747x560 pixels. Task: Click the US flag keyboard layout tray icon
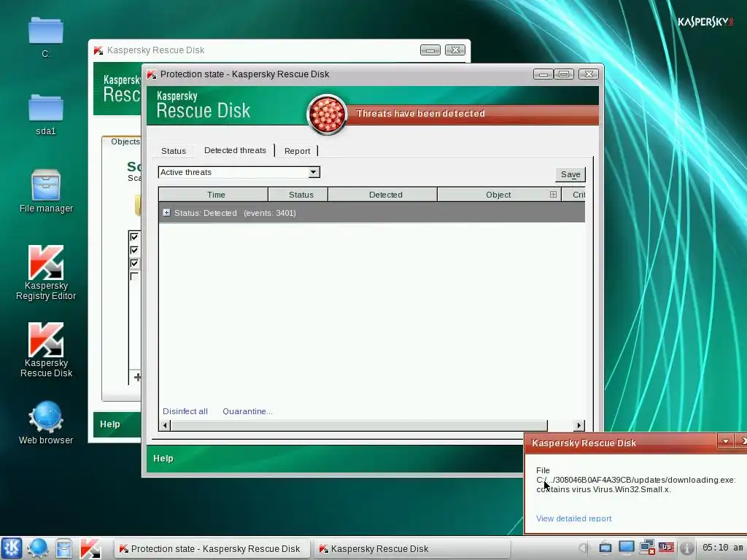pos(666,548)
